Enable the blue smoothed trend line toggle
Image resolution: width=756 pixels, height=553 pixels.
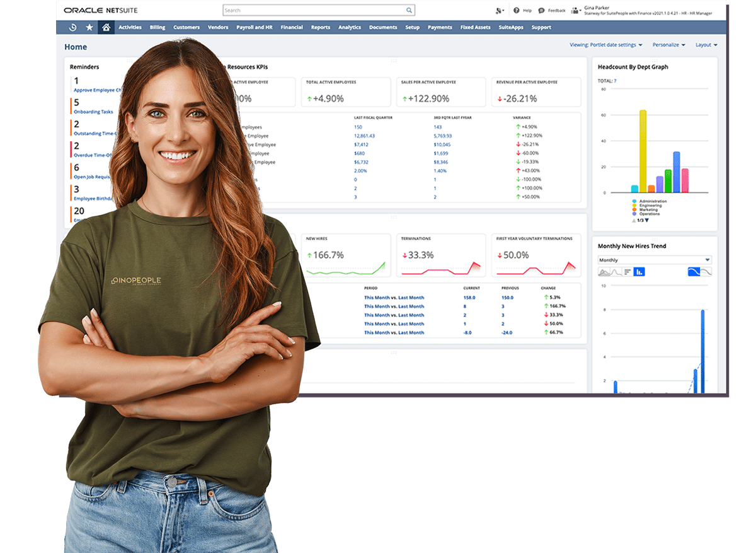tap(694, 272)
